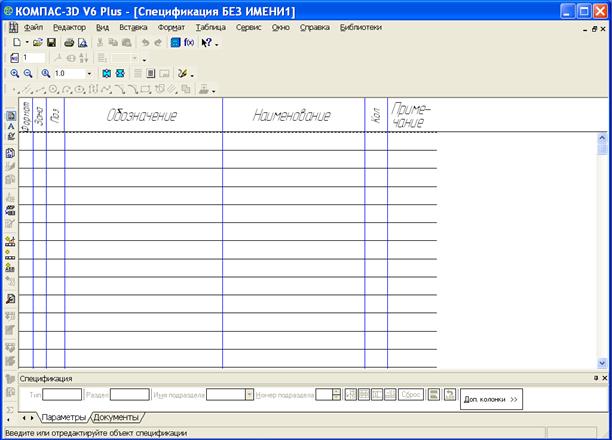612x440 pixels.
Task: Switch to the Документы tab
Action: point(116,416)
